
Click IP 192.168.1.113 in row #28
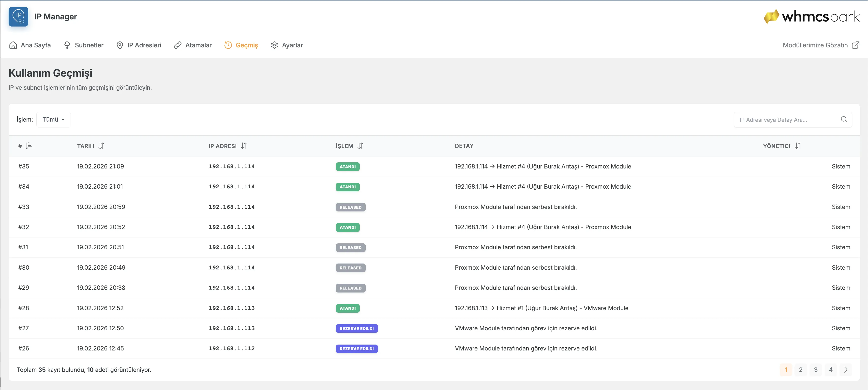[231, 308]
